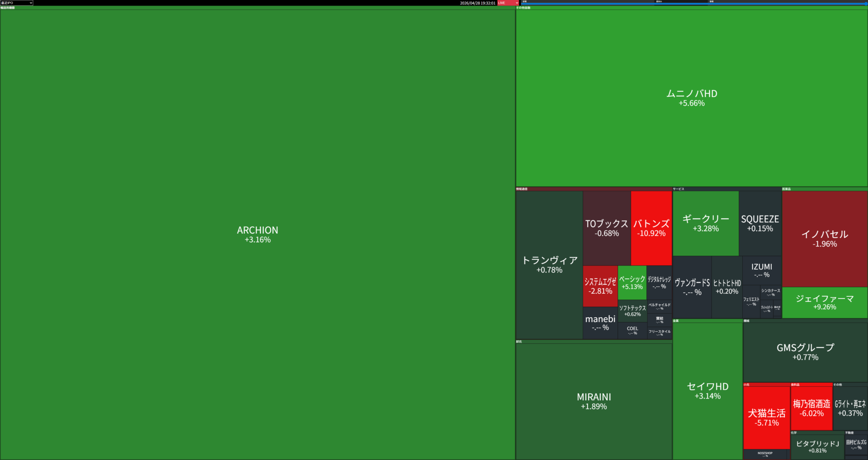Image resolution: width=868 pixels, height=460 pixels.
Task: Select the ARCHION treemap tile
Action: [257, 235]
